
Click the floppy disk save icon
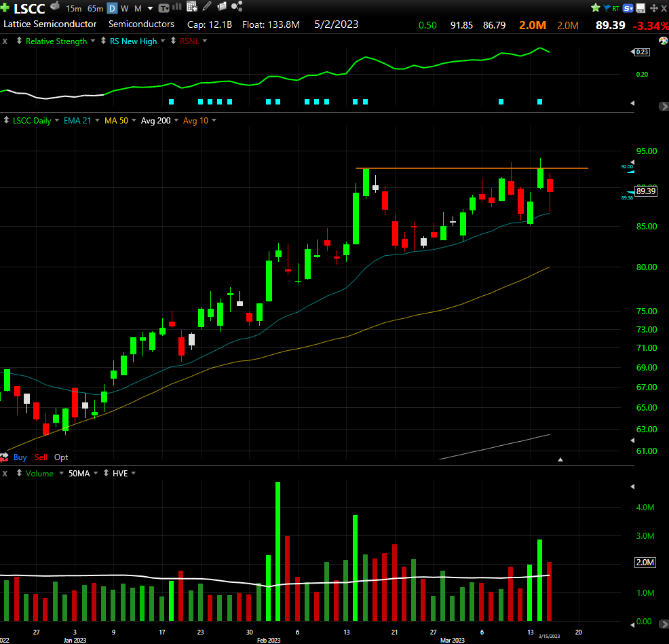pyautogui.click(x=641, y=8)
